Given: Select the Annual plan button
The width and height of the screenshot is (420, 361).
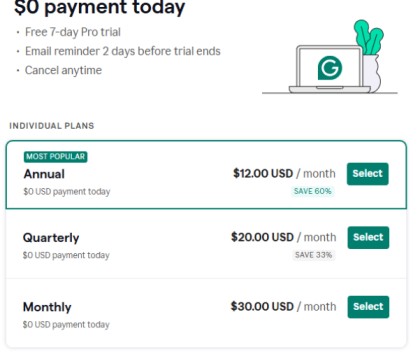Looking at the screenshot, I should tap(367, 174).
